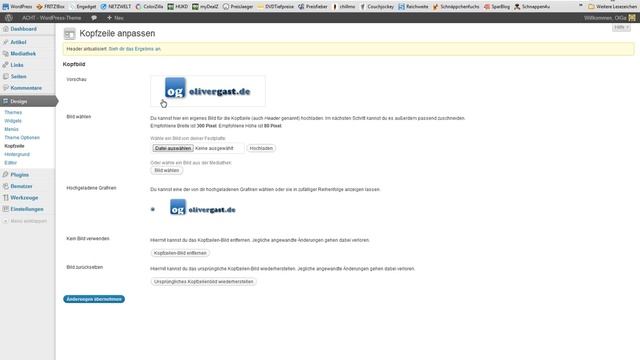This screenshot has width=640, height=360.
Task: Open the DVDTiefpreise bookmark
Action: coord(276,7)
